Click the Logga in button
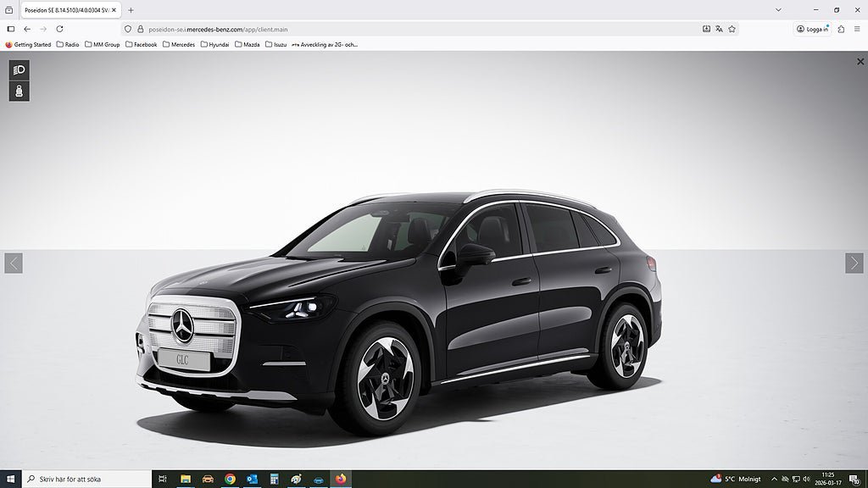The height and width of the screenshot is (488, 868). 812,28
